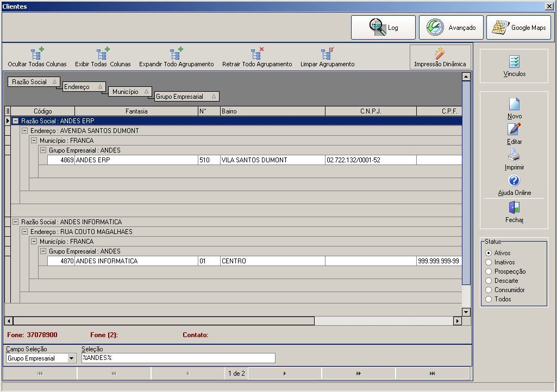
Task: Edit the selected client with Editar
Action: coord(514,134)
